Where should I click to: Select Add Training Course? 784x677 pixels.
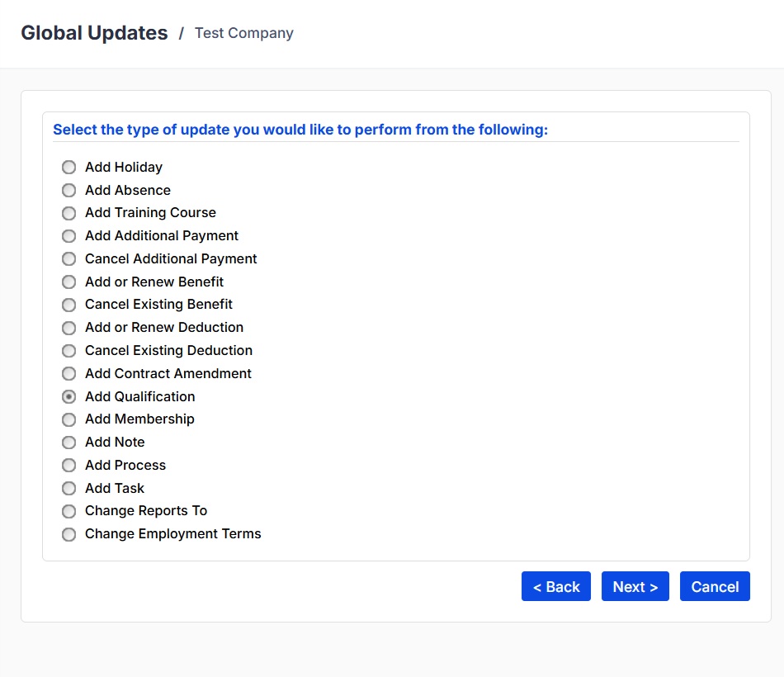(x=68, y=213)
